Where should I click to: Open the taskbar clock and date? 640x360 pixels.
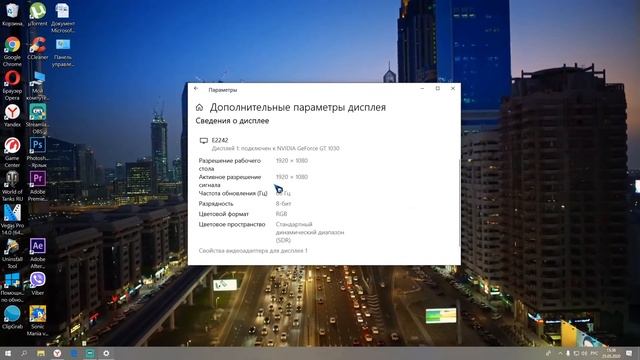point(611,353)
